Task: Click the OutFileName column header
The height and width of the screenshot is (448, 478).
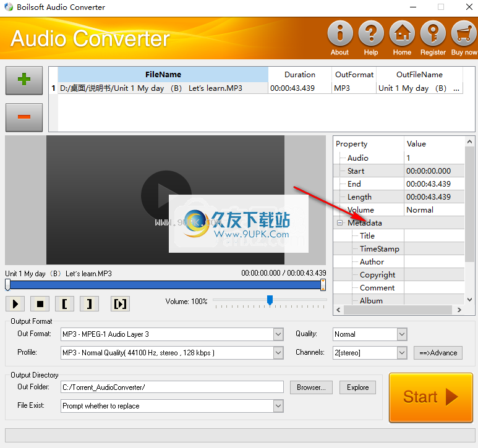Action: click(x=419, y=75)
